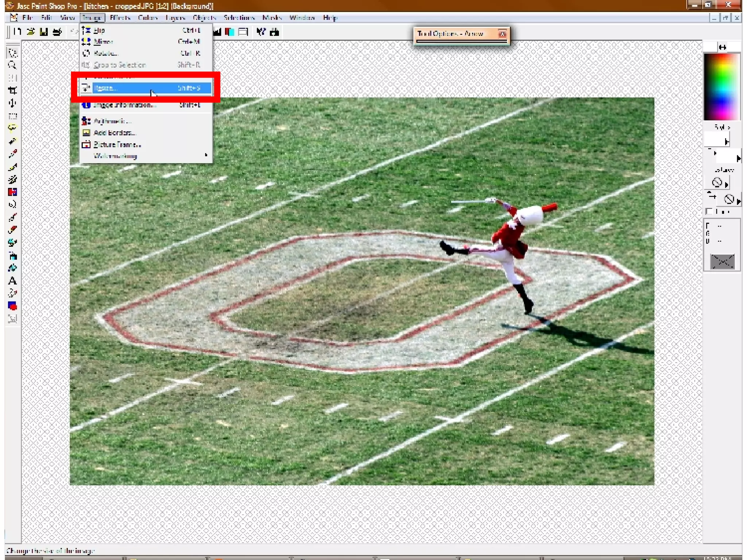
Task: Choose Add Borders from the menu
Action: click(x=115, y=133)
